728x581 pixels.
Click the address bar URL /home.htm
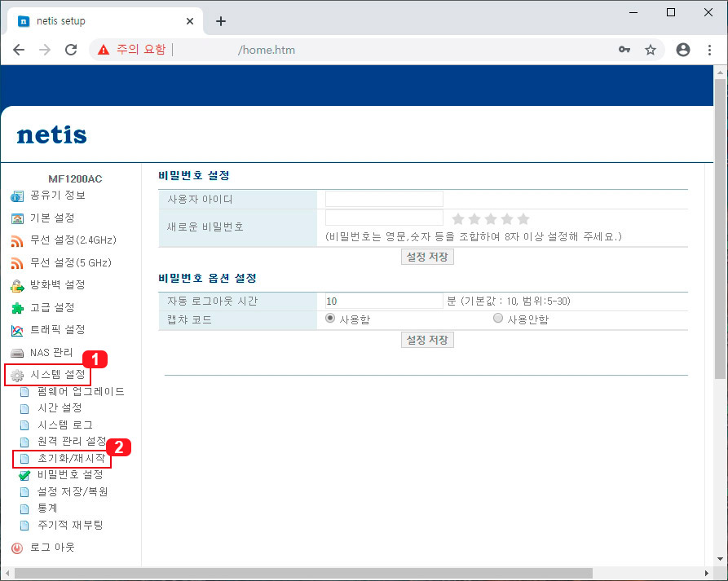click(x=267, y=50)
